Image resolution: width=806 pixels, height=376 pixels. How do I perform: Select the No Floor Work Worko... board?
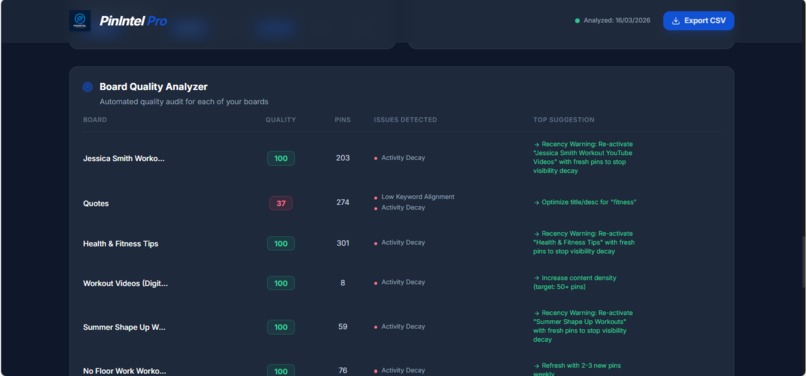124,371
